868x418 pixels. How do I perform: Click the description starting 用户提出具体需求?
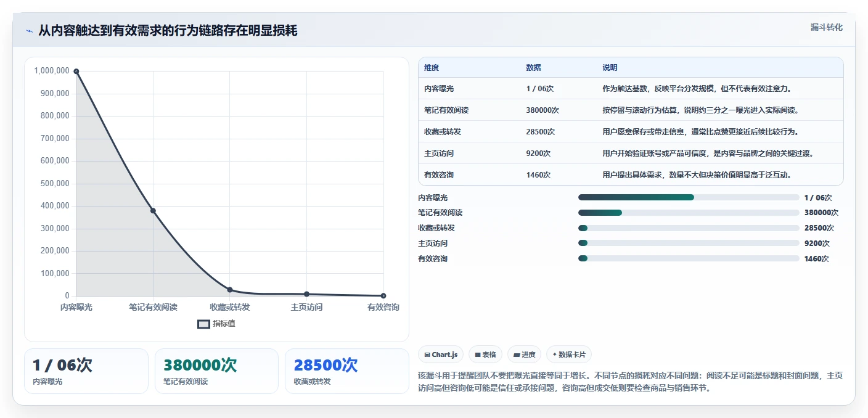pos(697,175)
